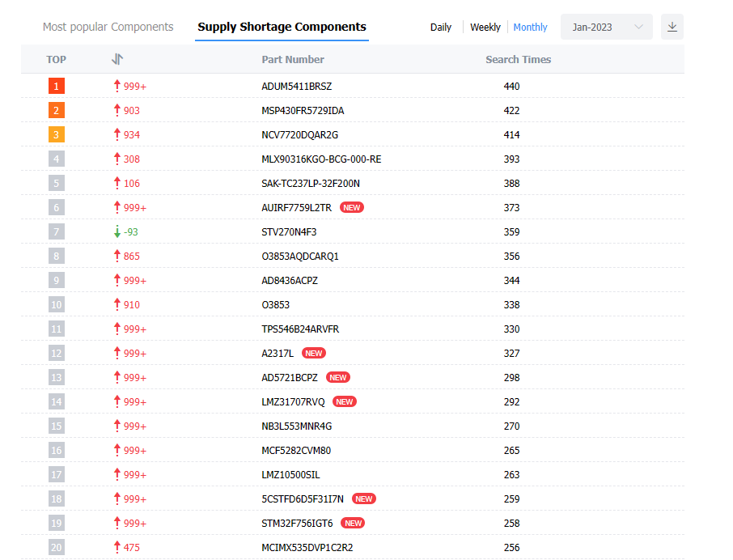
Task: Click the NEW badge beside A2317L
Action: (x=314, y=354)
